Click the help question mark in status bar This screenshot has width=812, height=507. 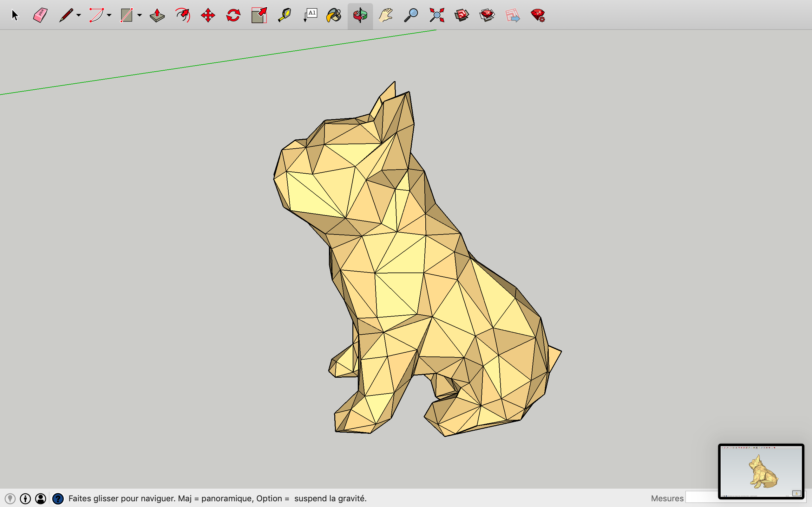tap(58, 499)
